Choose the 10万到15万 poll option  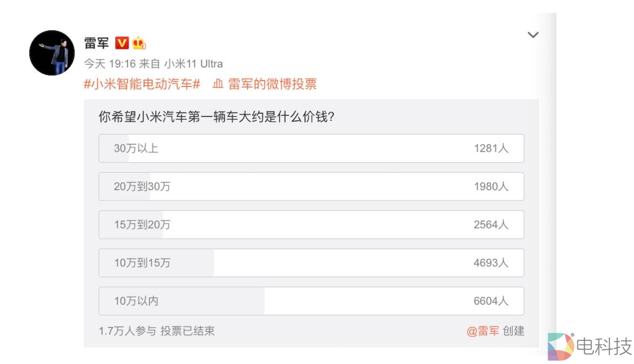311,263
